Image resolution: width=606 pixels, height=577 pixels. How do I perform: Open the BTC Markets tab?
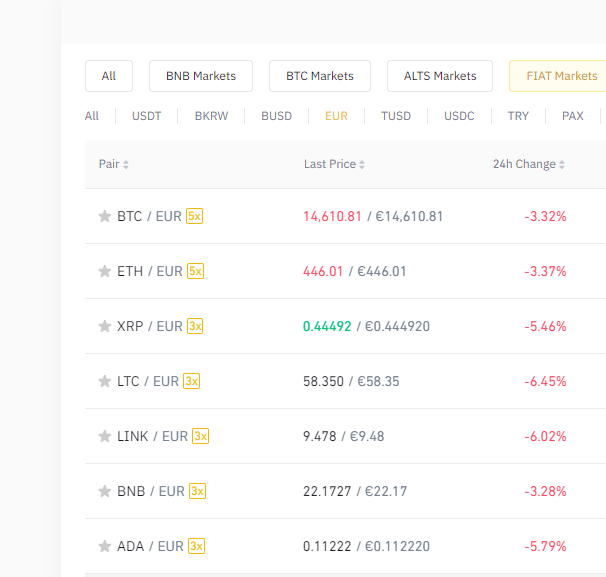(x=320, y=76)
